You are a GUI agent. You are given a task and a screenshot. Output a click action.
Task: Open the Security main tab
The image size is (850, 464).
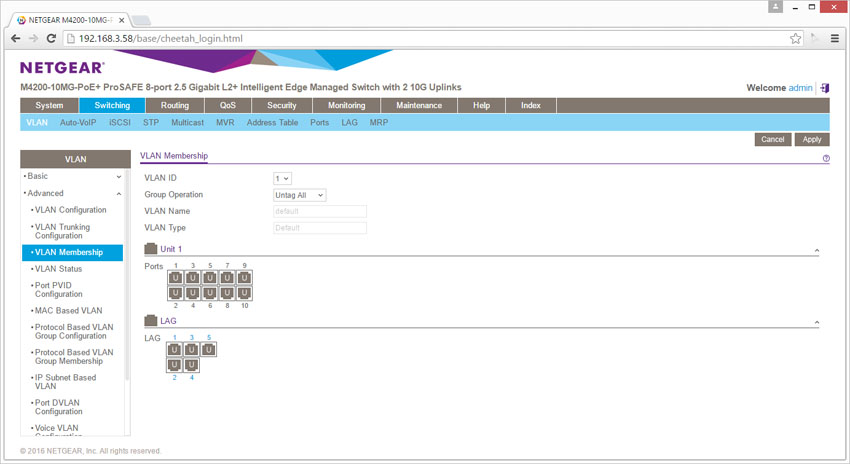pos(282,106)
